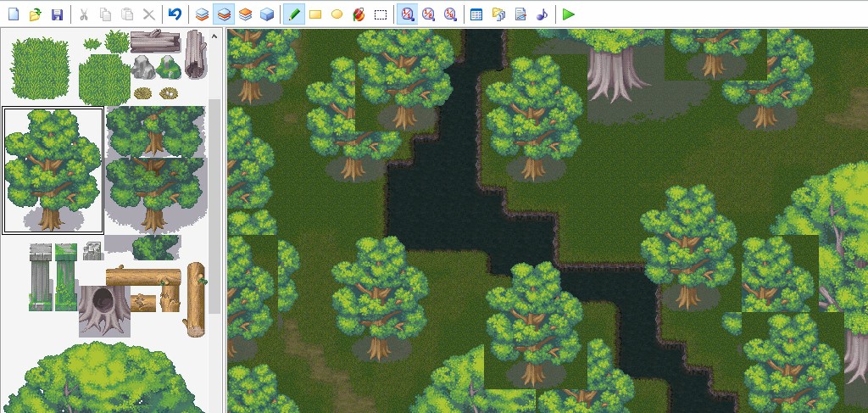Open the Script Editor icon
868x413 pixels.
point(520,14)
